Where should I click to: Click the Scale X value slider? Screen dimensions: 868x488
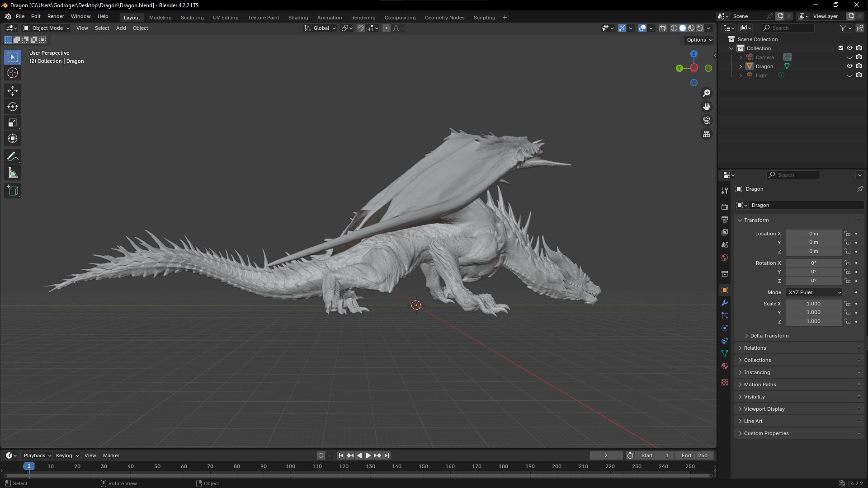(813, 304)
